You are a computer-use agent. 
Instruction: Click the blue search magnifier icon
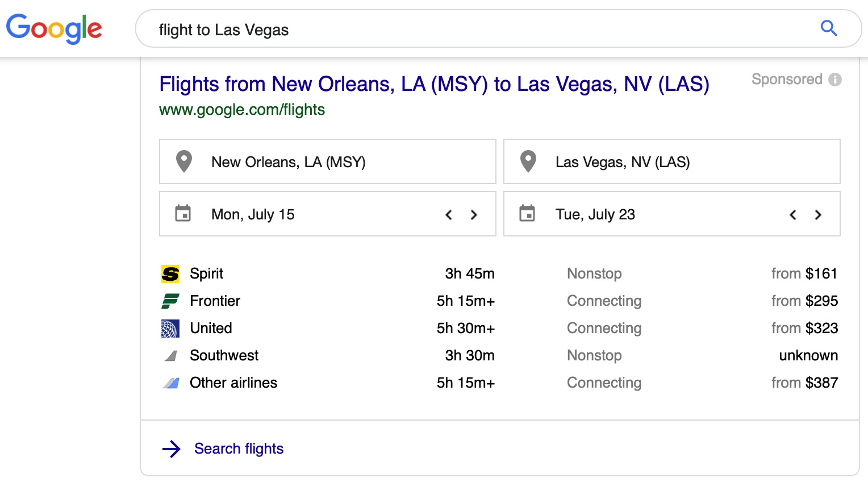829,28
